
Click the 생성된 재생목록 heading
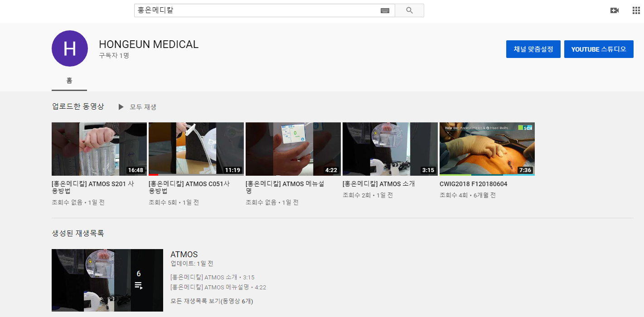tap(78, 234)
